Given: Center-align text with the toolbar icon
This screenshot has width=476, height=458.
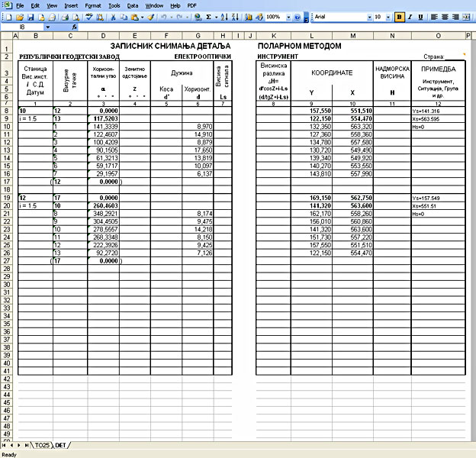Looking at the screenshot, I should [x=445, y=16].
